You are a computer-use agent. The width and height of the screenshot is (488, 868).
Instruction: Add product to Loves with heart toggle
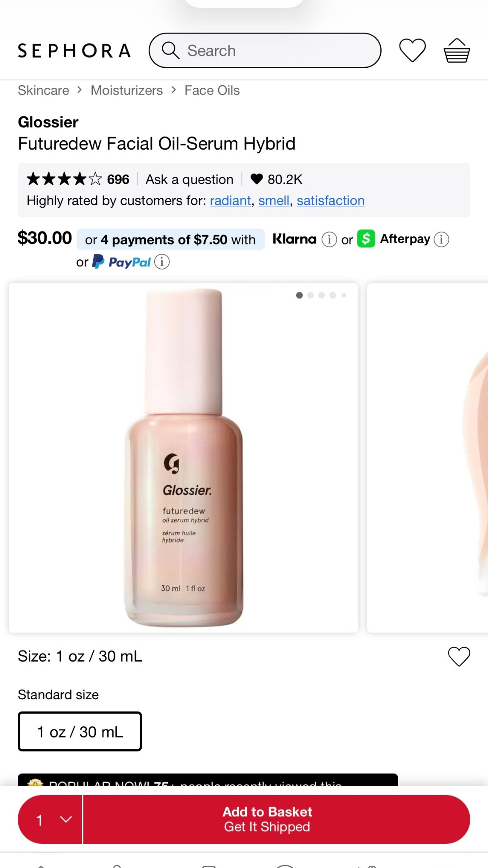click(x=459, y=657)
